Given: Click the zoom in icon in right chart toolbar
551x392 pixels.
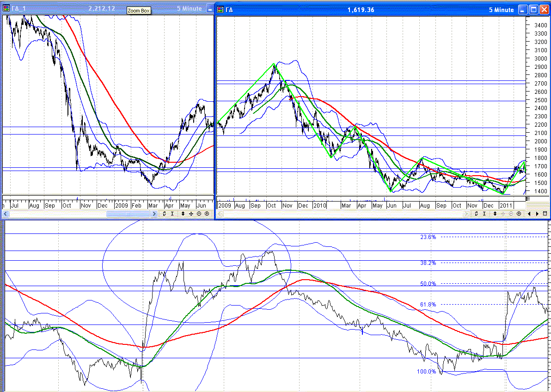Looking at the screenshot, I should click(x=519, y=214).
